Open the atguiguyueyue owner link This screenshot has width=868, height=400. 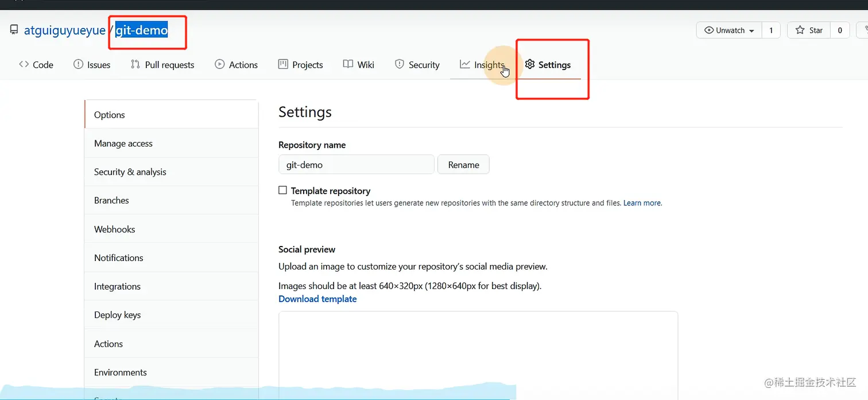click(x=64, y=30)
